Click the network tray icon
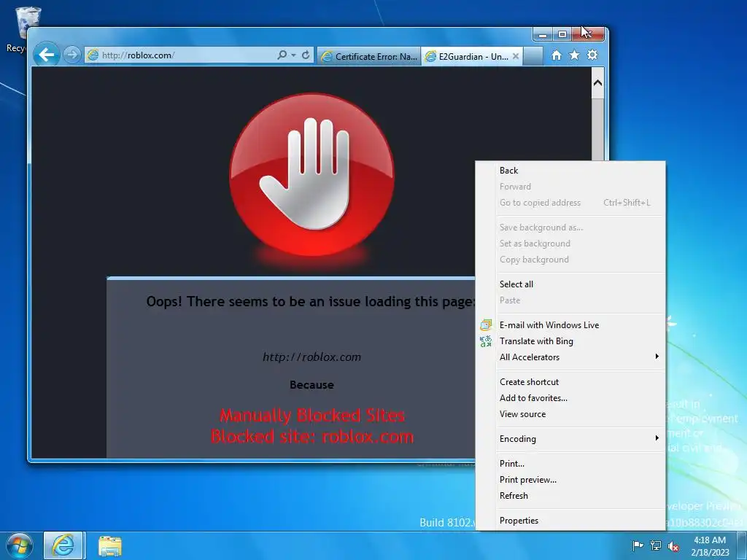Viewport: 747px width, 560px height. (x=656, y=545)
